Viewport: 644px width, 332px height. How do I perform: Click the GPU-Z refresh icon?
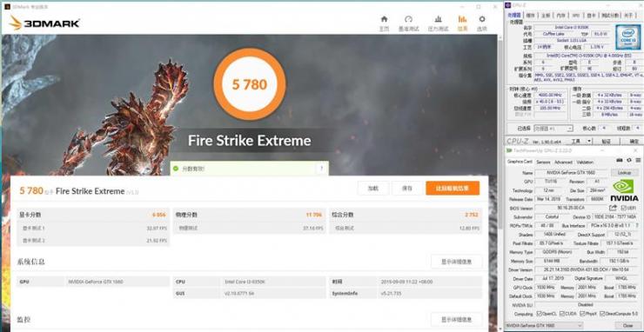(x=628, y=160)
